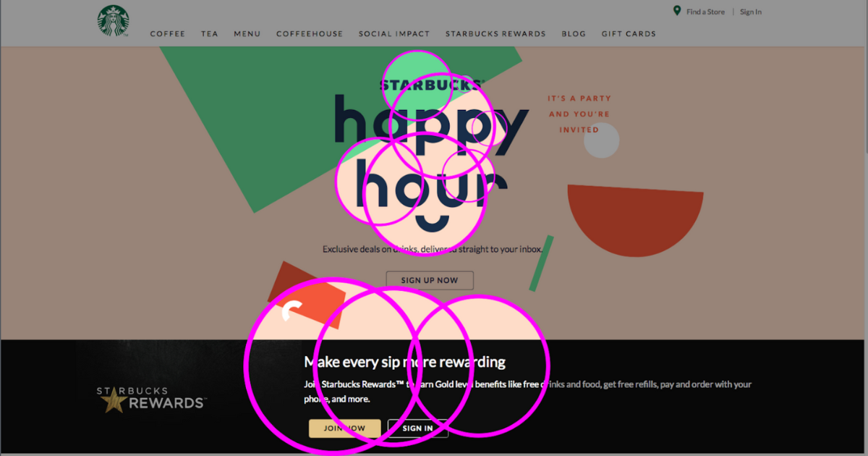Image resolution: width=868 pixels, height=456 pixels.
Task: Open the Tea menu
Action: (x=210, y=34)
